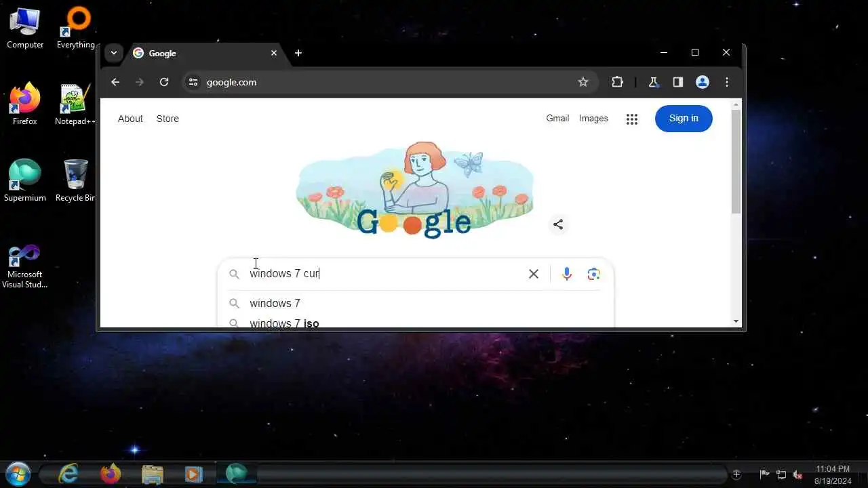Click the google.com address bar
868x488 pixels.
(x=390, y=82)
